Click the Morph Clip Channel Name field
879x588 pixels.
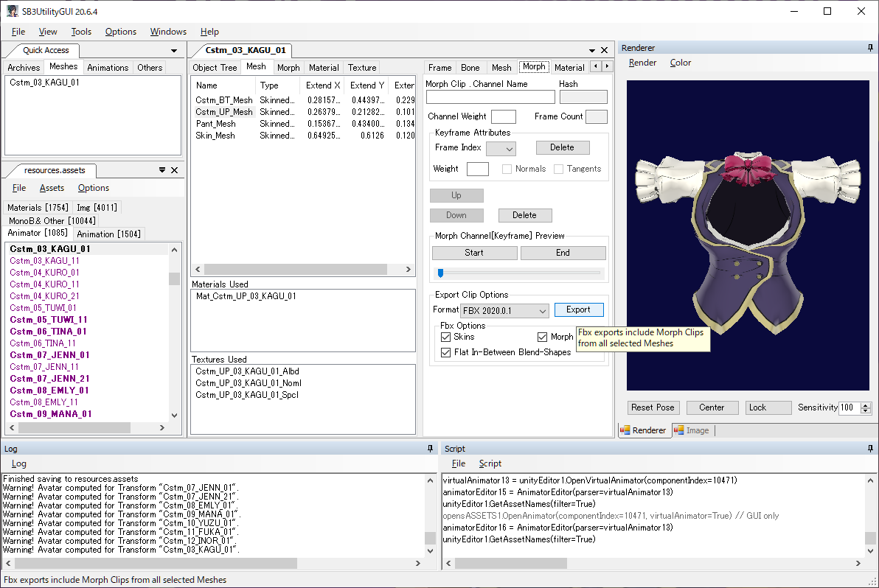pyautogui.click(x=490, y=97)
